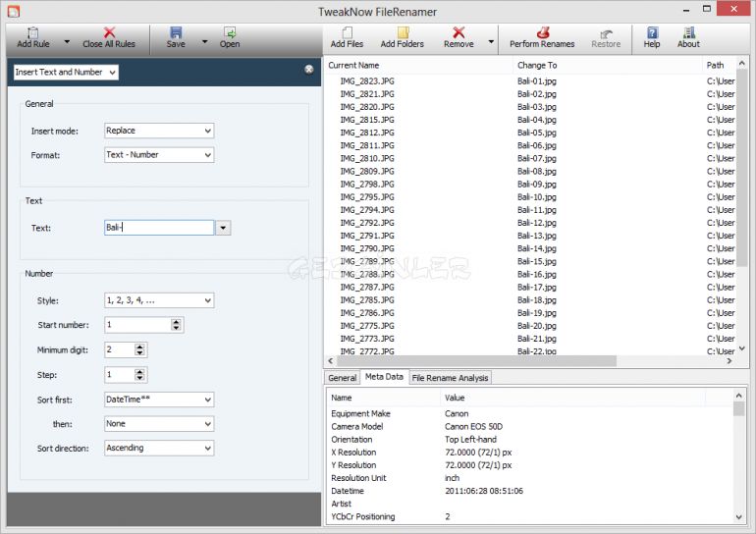
Task: Click the Text input field containing Bali-
Action: (x=159, y=228)
